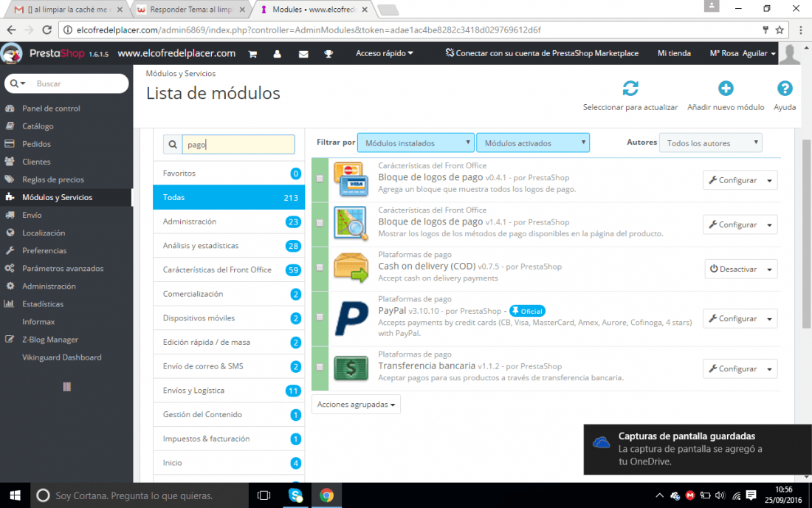This screenshot has width=812, height=508.
Task: Expand the Acceso rápido menu
Action: [x=385, y=53]
